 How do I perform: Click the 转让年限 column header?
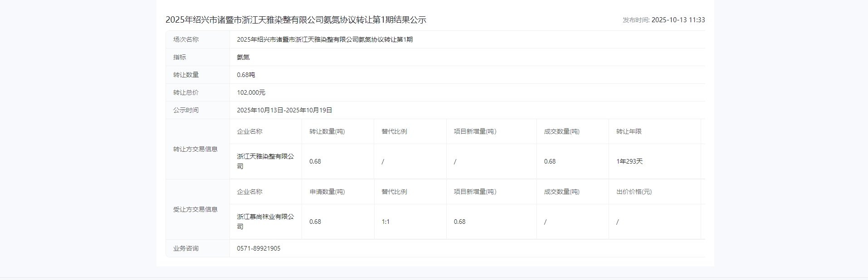[629, 131]
